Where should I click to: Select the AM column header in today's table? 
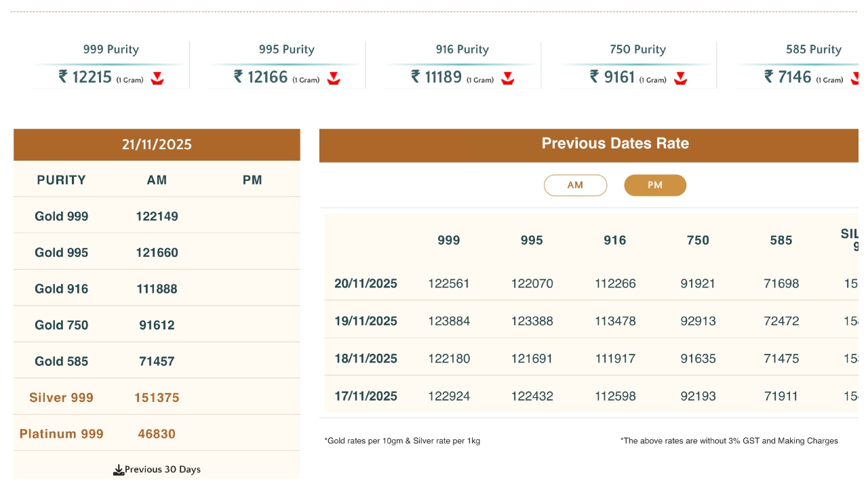click(157, 180)
